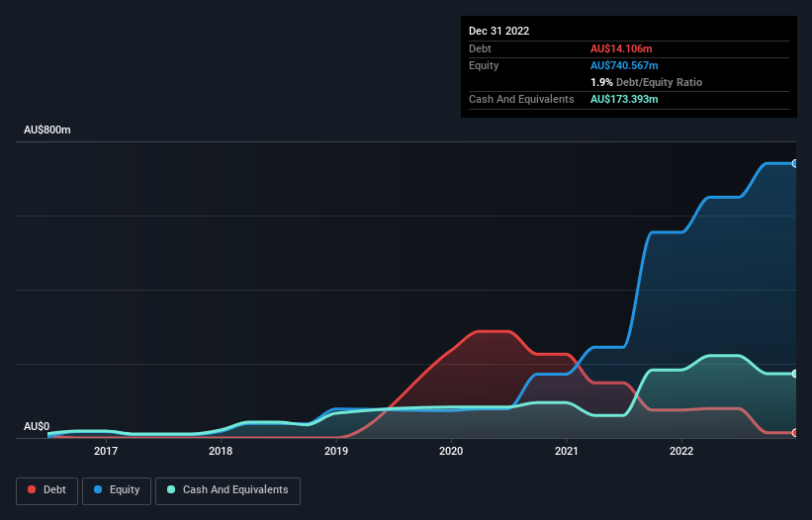The image size is (812, 520).
Task: Click the AU$173.393m cash value
Action: click(624, 99)
